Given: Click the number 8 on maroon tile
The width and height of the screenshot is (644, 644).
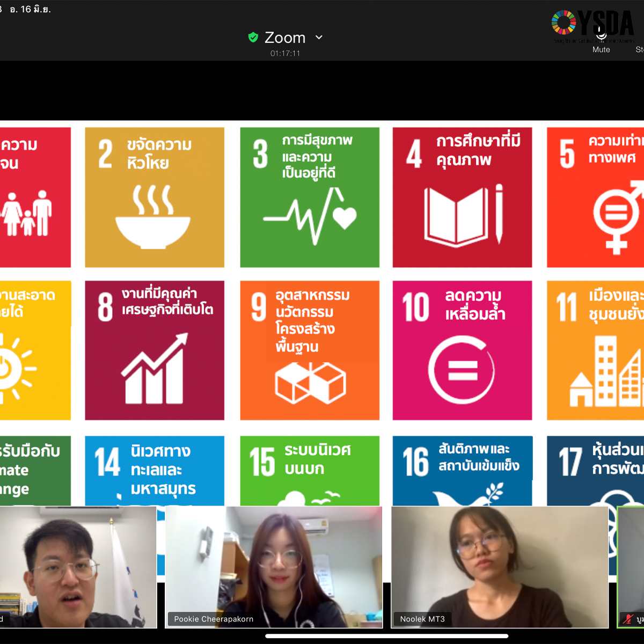Looking at the screenshot, I should tap(105, 307).
